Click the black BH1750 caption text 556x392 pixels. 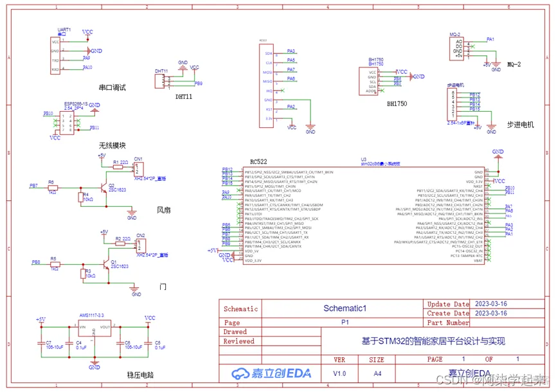pyautogui.click(x=397, y=104)
